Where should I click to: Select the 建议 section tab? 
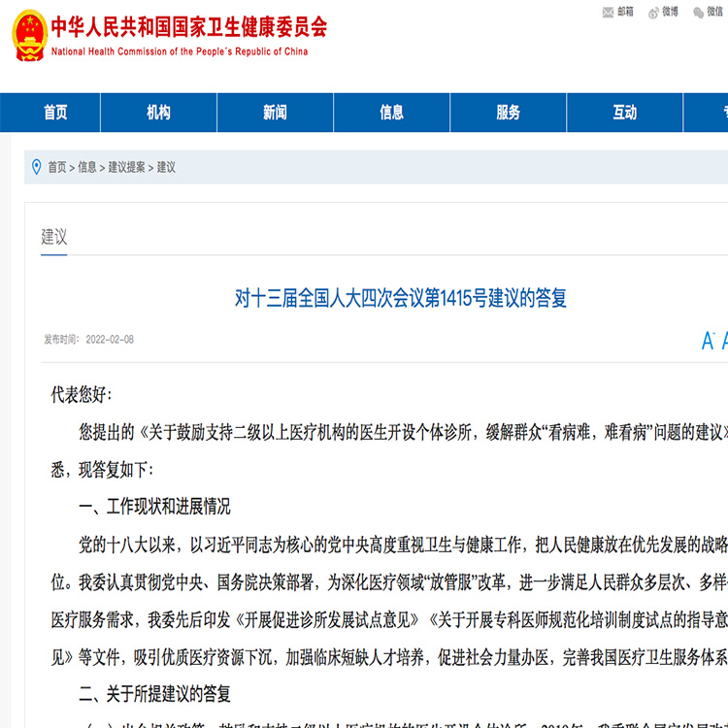[53, 237]
